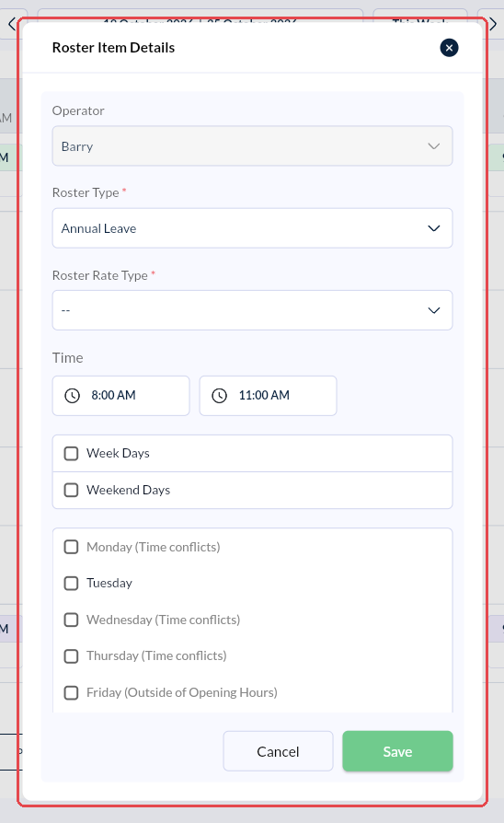Click the clock icon beside 11:00 AM
504x823 pixels.
coord(219,395)
